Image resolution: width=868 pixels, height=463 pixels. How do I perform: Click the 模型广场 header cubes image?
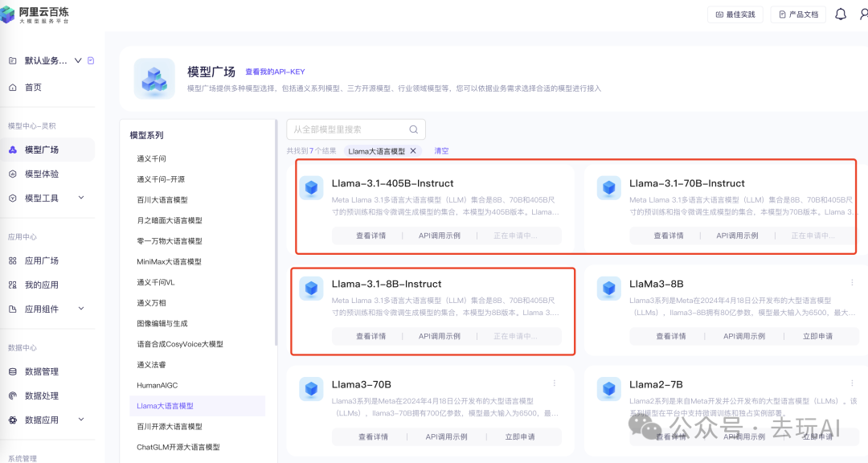(x=154, y=79)
